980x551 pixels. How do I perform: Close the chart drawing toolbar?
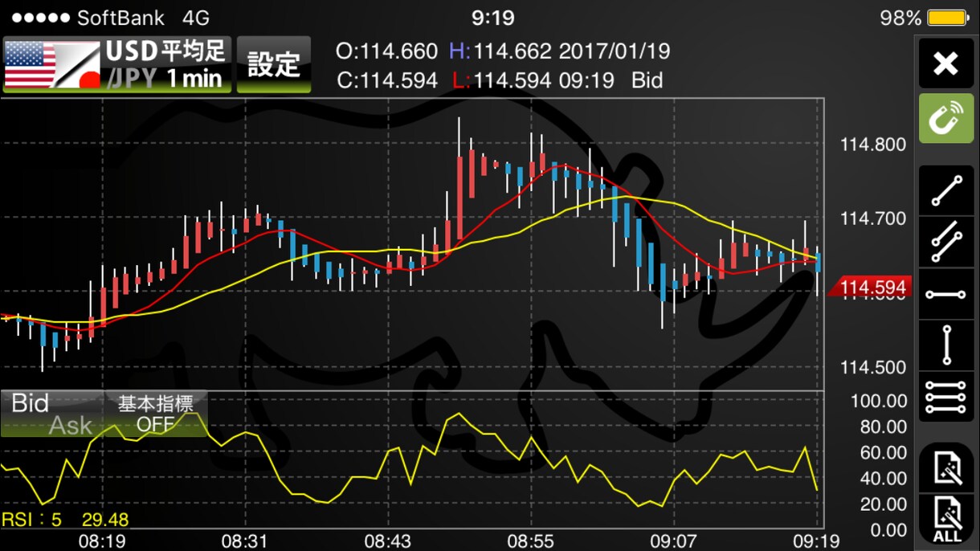click(946, 63)
